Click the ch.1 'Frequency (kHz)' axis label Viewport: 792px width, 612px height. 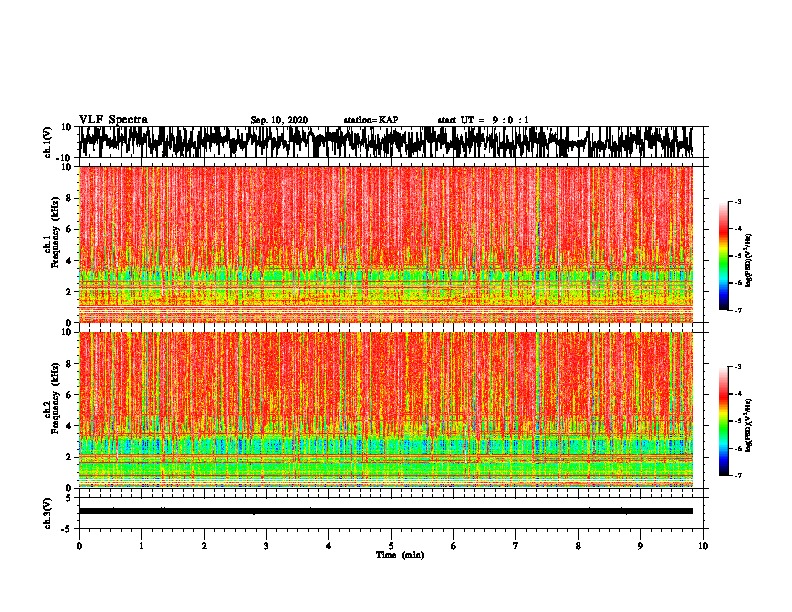coord(55,232)
